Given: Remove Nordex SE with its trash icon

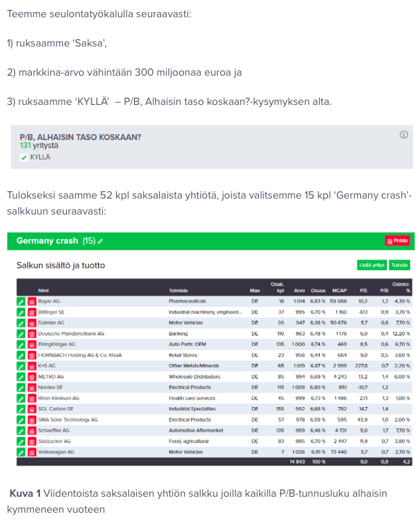Looking at the screenshot, I should (x=31, y=387).
